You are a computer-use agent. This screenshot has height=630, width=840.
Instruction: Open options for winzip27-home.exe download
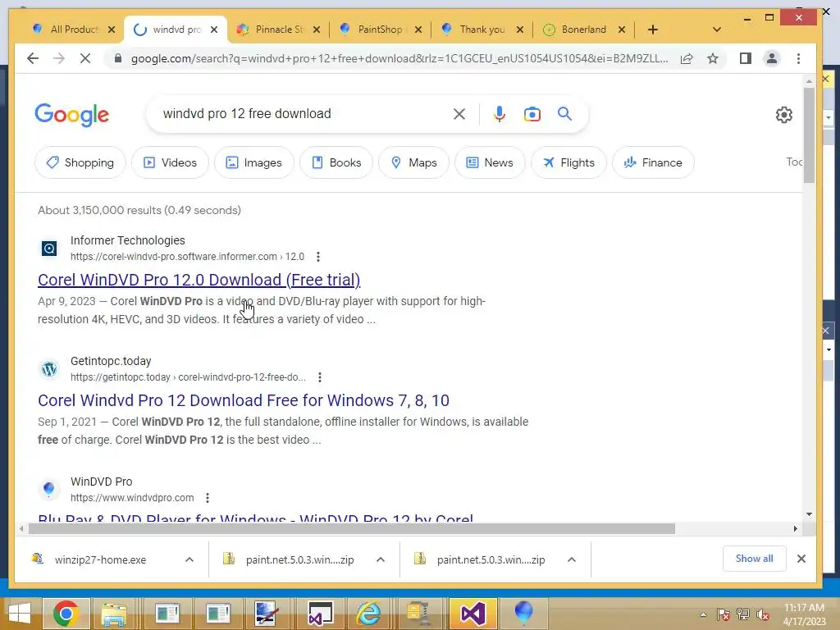pos(189,559)
